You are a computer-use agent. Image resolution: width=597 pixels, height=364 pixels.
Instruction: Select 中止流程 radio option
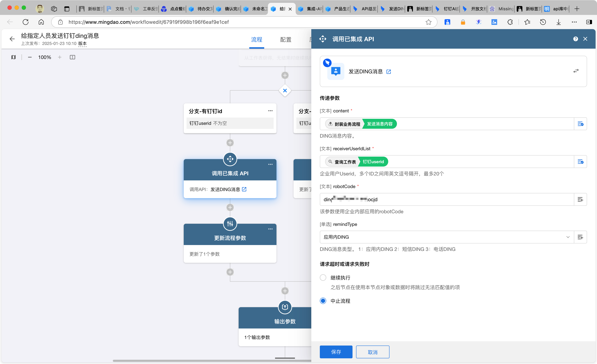(323, 301)
